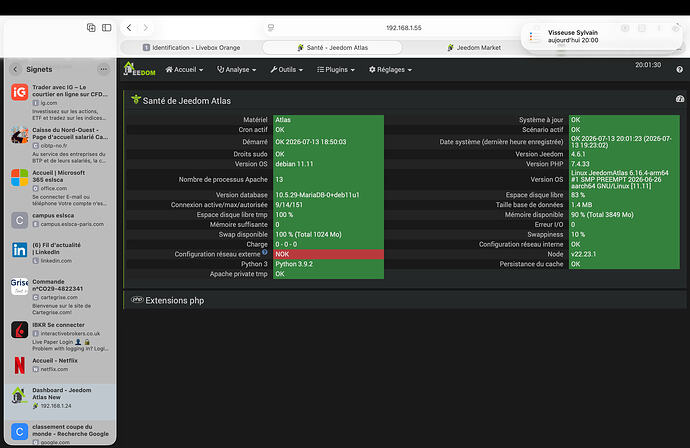Screen dimensions: 690x448
Task: Click the back chevron beside Signets
Action: coord(15,69)
